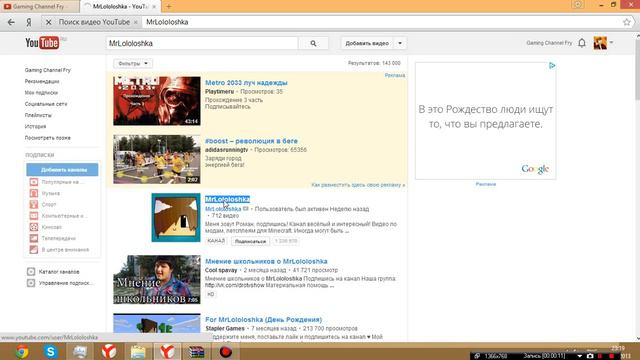Open the AdChoices icon on the Google ad
Image resolution: width=640 pixels, height=360 pixels.
click(552, 66)
